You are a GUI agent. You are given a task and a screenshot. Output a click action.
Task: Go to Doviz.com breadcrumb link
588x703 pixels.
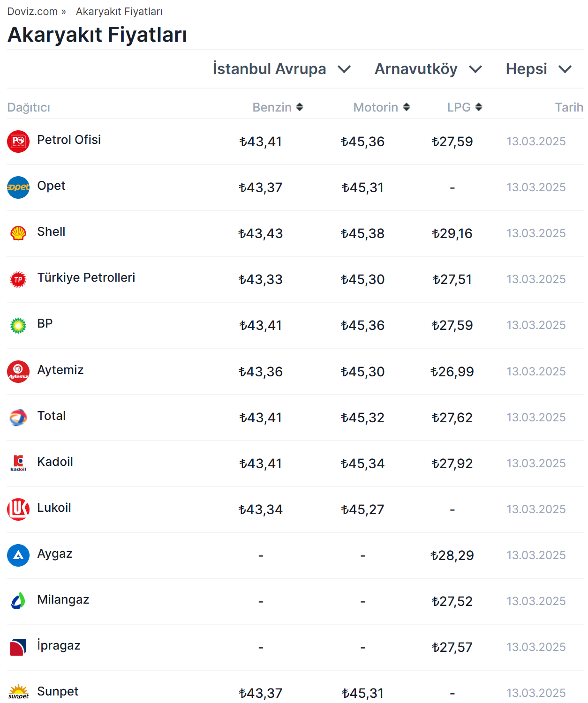point(32,11)
